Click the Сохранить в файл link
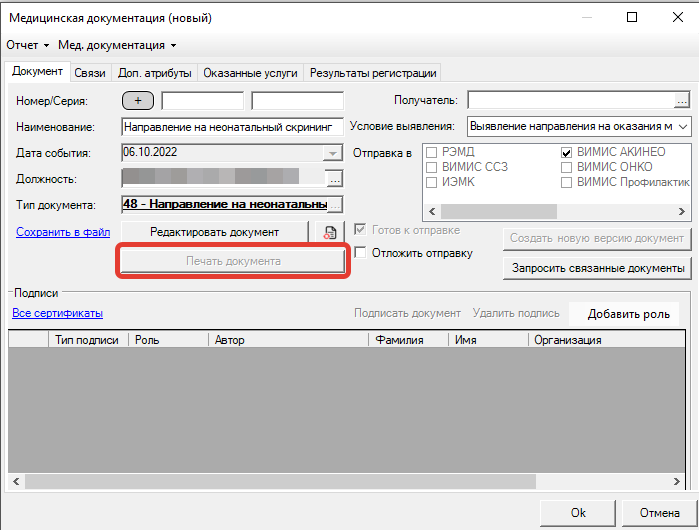 tap(62, 232)
